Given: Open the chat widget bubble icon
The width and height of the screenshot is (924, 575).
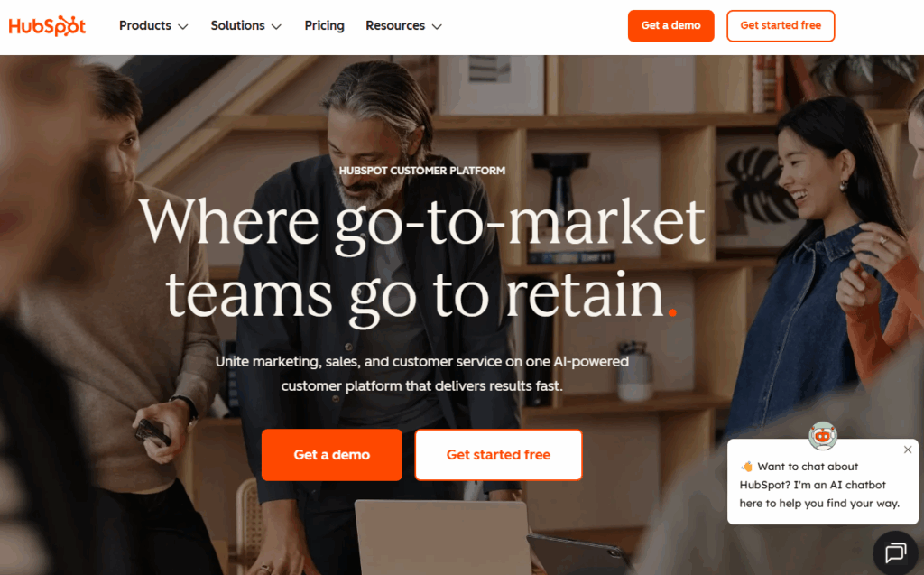Looking at the screenshot, I should 896,552.
